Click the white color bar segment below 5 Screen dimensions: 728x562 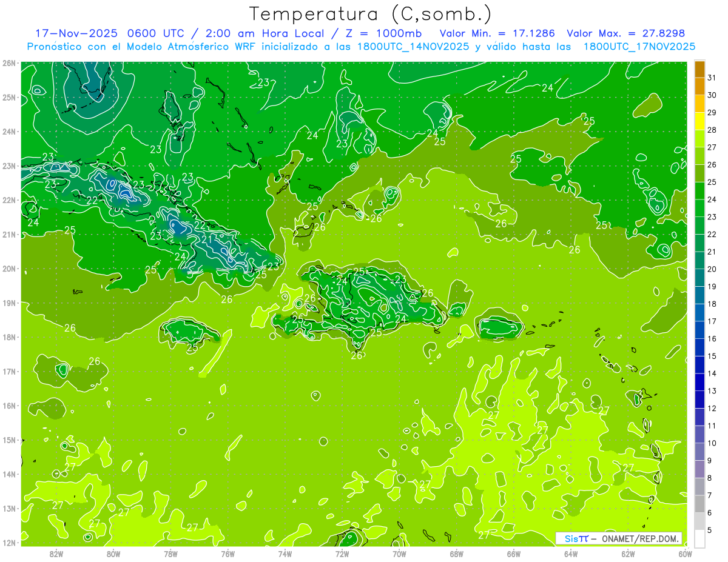(699, 538)
